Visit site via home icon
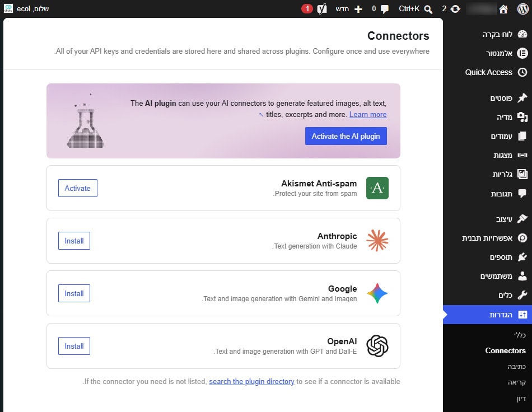This screenshot has height=412, width=532. coord(503,9)
